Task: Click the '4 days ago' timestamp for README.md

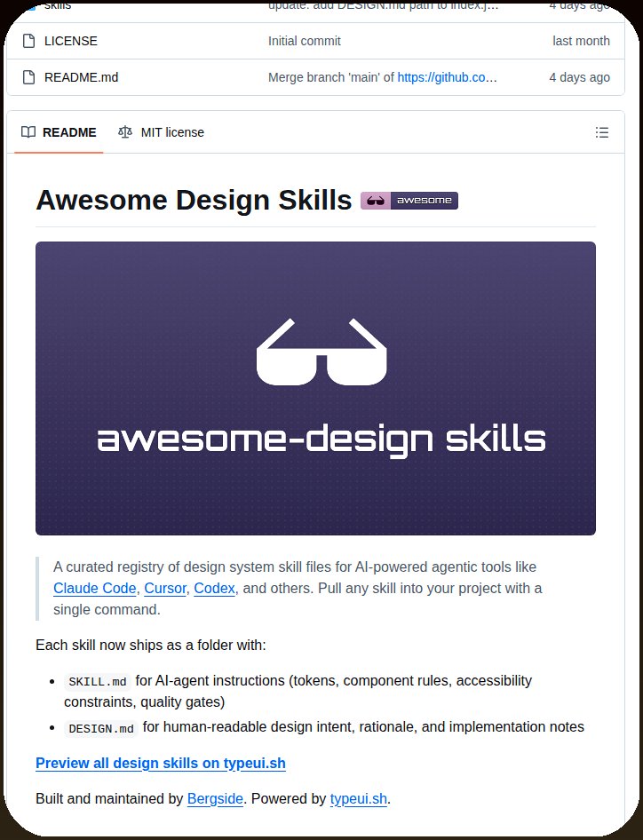Action: [579, 77]
